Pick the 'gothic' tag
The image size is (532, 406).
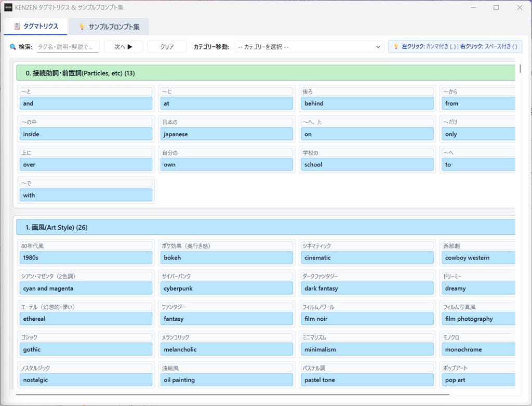86,349
